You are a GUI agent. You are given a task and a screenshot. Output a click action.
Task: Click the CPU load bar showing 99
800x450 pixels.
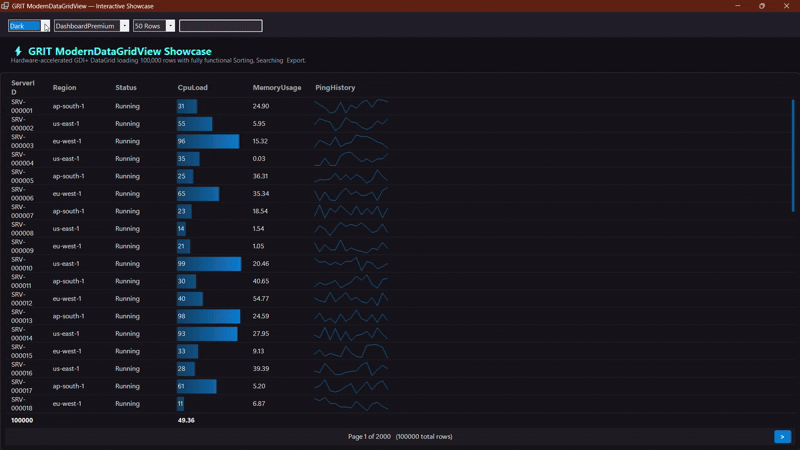(209, 264)
